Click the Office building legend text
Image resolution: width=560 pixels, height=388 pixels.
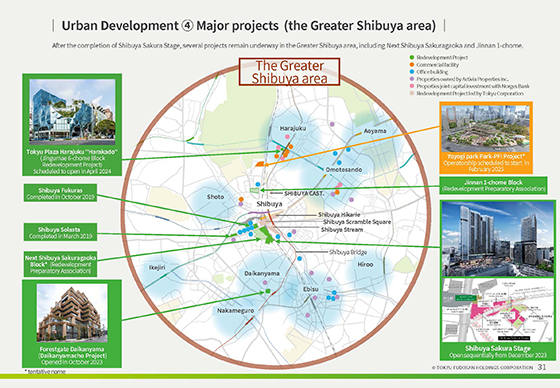(432, 72)
